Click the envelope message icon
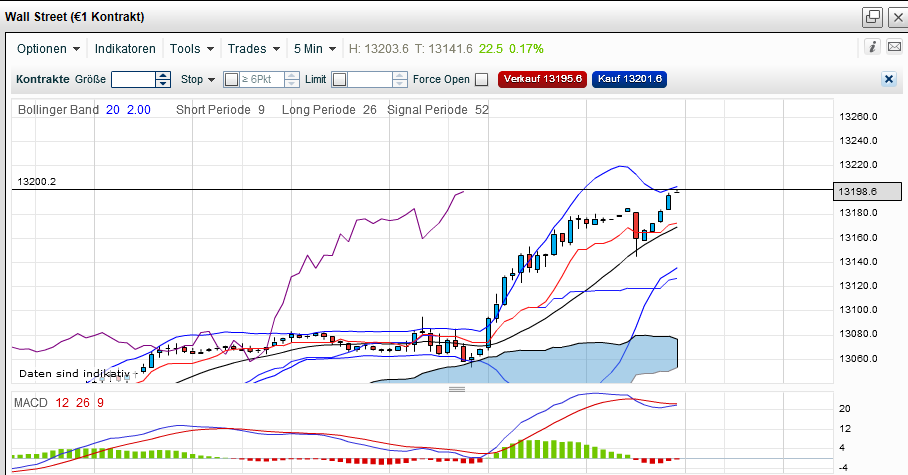Viewport: 908px width, 475px height. point(893,47)
